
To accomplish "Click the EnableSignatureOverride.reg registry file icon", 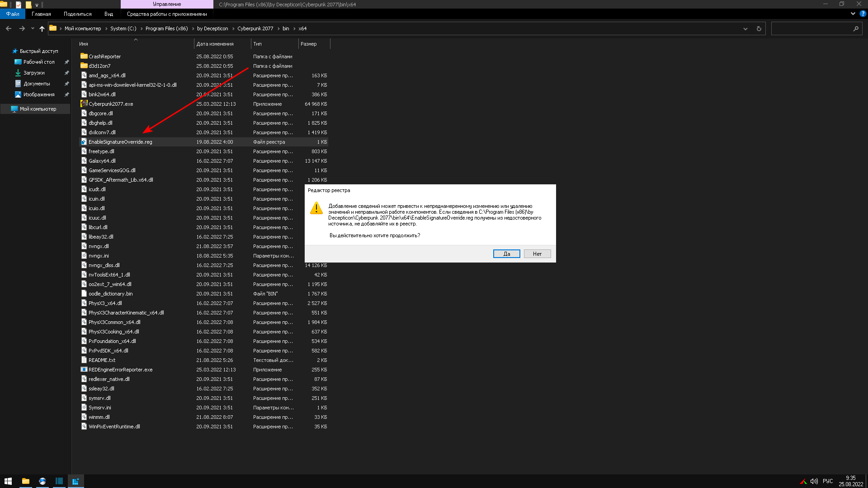I will click(x=84, y=142).
